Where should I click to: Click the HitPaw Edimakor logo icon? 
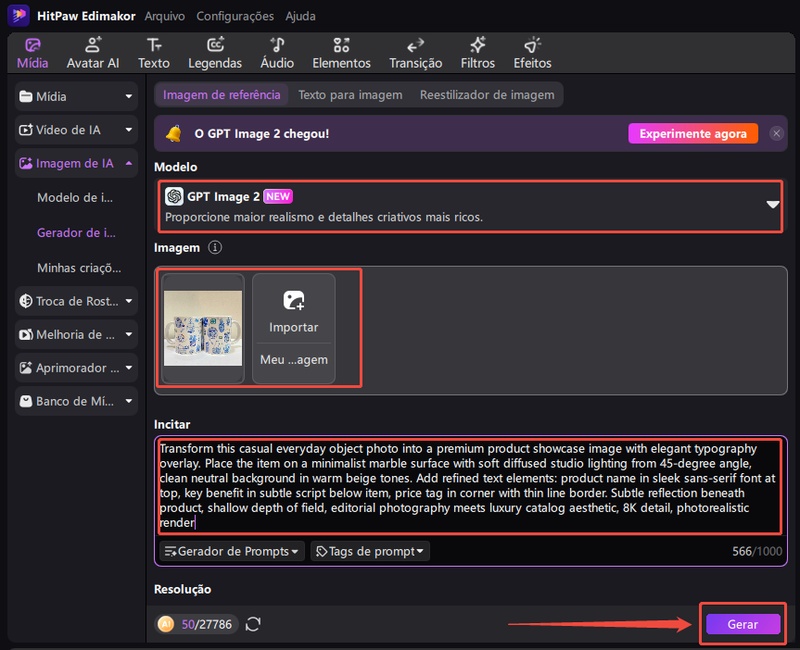(x=19, y=15)
